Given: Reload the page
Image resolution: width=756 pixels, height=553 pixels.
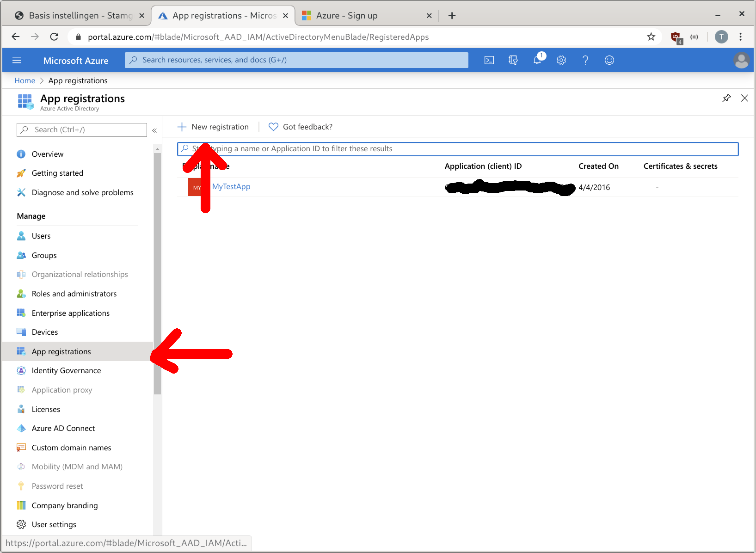Looking at the screenshot, I should point(54,37).
